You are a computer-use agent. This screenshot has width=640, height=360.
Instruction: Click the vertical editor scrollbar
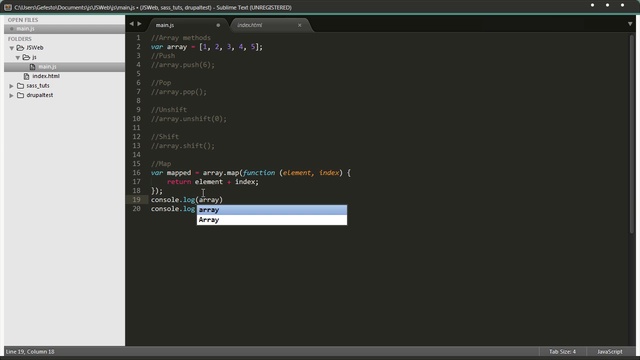(x=632, y=135)
